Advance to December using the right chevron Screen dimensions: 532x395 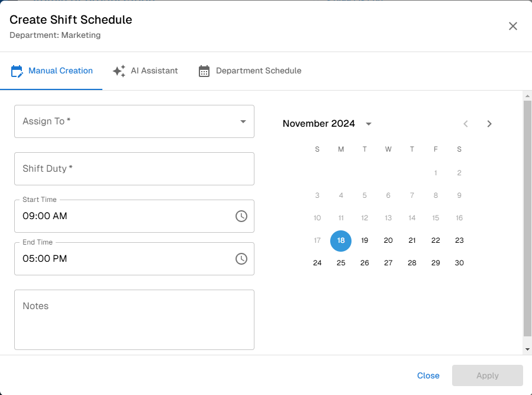[x=489, y=124]
